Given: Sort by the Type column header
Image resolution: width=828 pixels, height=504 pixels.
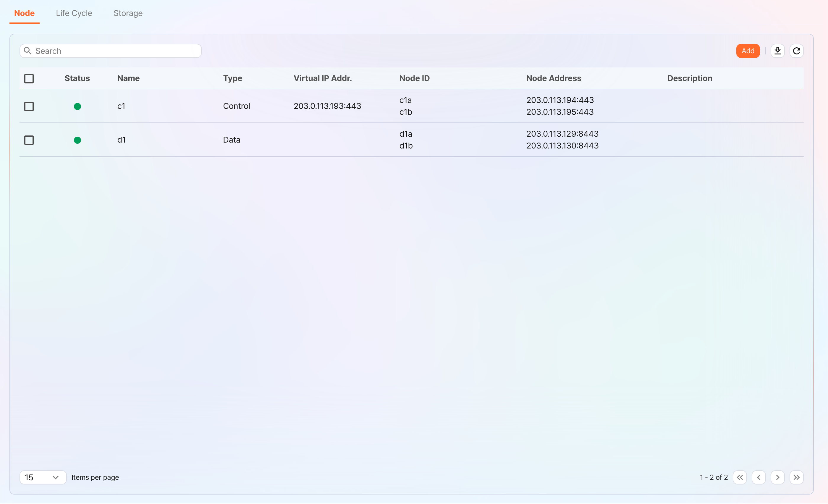Looking at the screenshot, I should click(232, 78).
